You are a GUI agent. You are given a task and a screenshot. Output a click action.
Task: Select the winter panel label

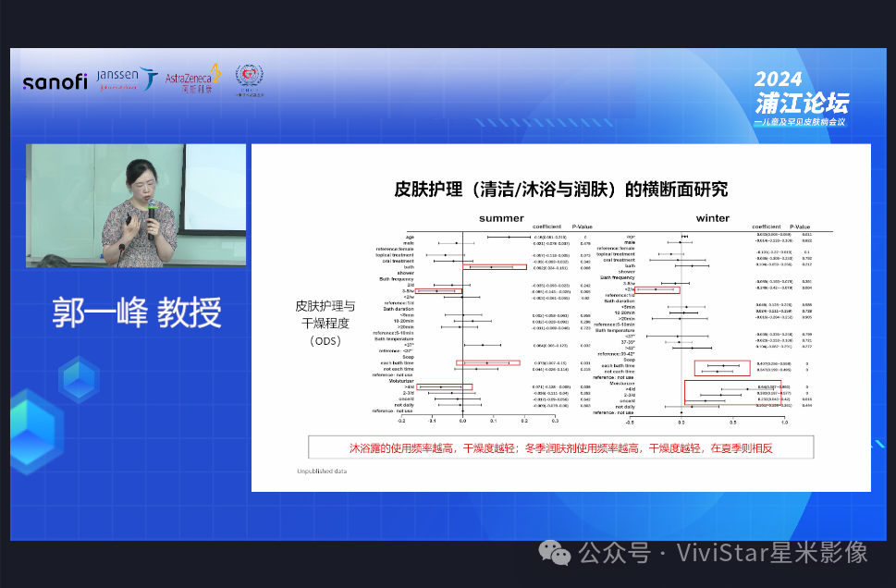[x=712, y=218]
